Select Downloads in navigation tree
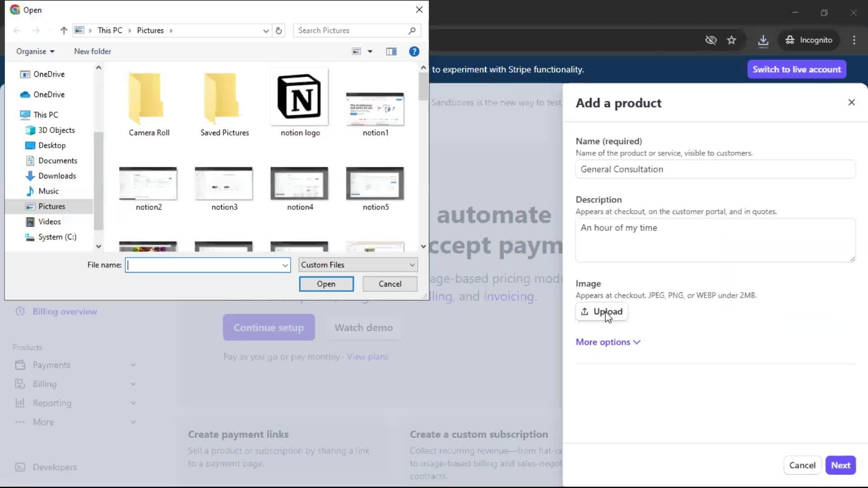 point(57,176)
